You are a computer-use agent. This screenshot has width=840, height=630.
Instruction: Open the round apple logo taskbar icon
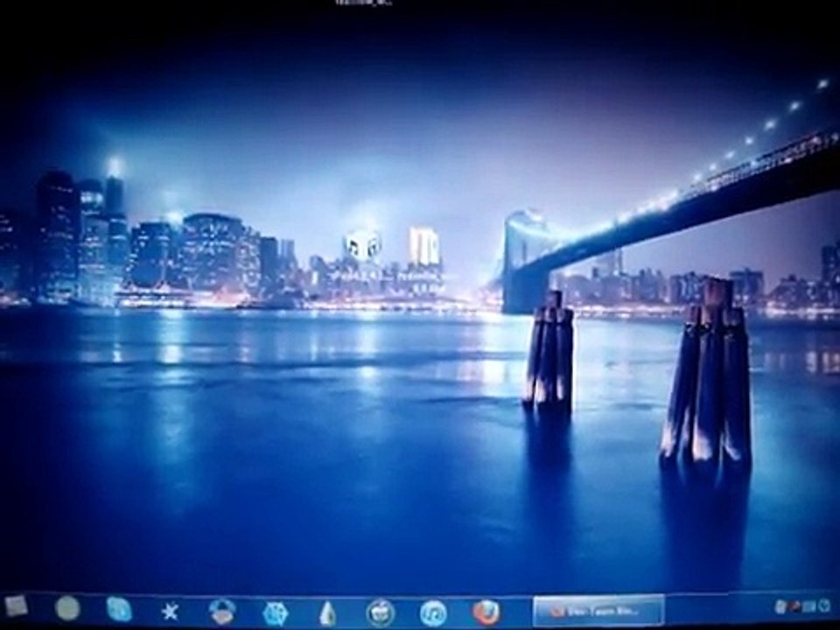381,612
